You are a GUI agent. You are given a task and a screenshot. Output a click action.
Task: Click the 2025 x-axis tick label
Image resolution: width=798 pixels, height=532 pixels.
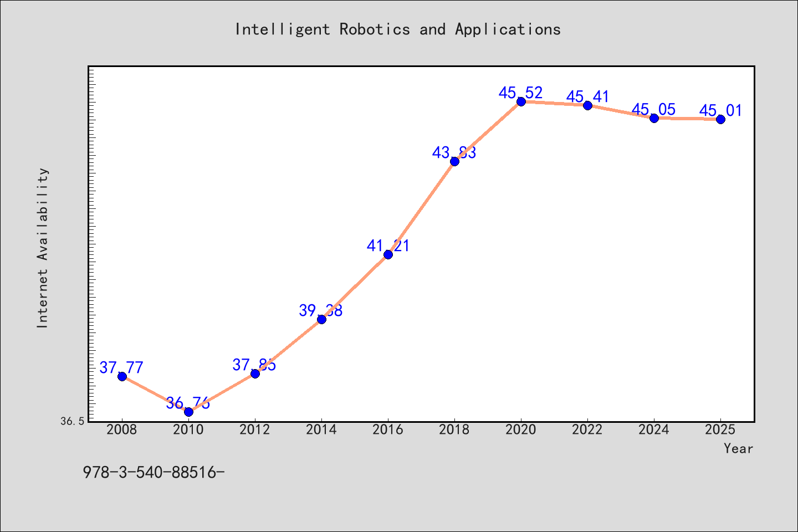coord(720,430)
